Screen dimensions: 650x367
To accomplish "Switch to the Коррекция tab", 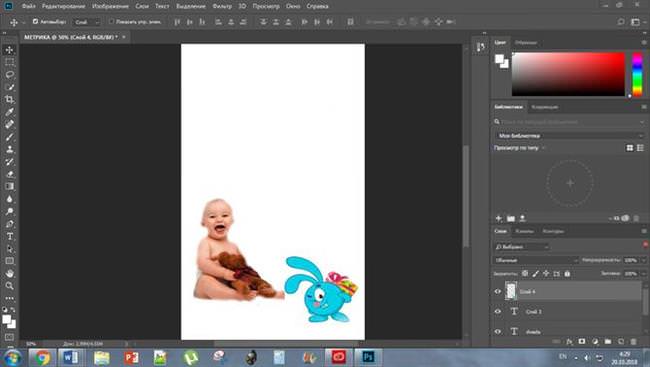I will [x=544, y=107].
